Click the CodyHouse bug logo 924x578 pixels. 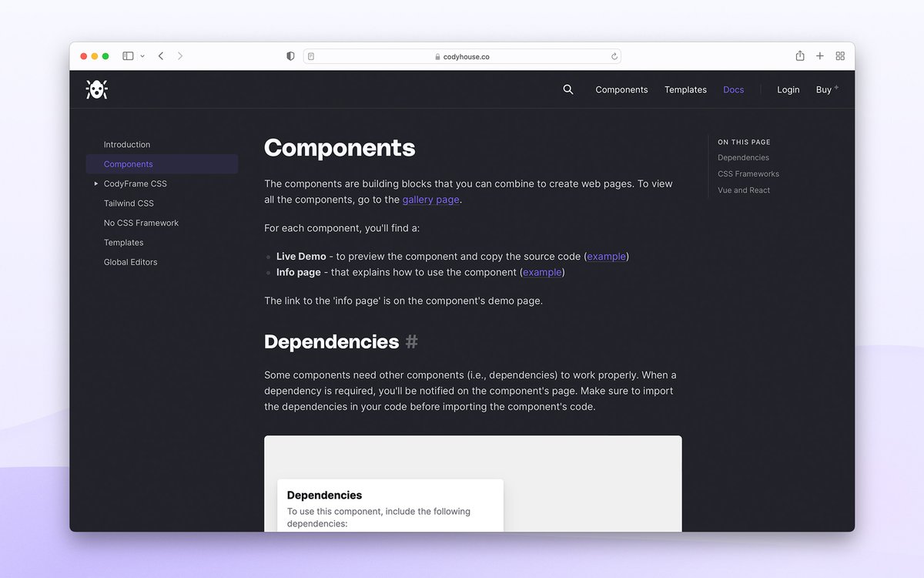click(96, 89)
